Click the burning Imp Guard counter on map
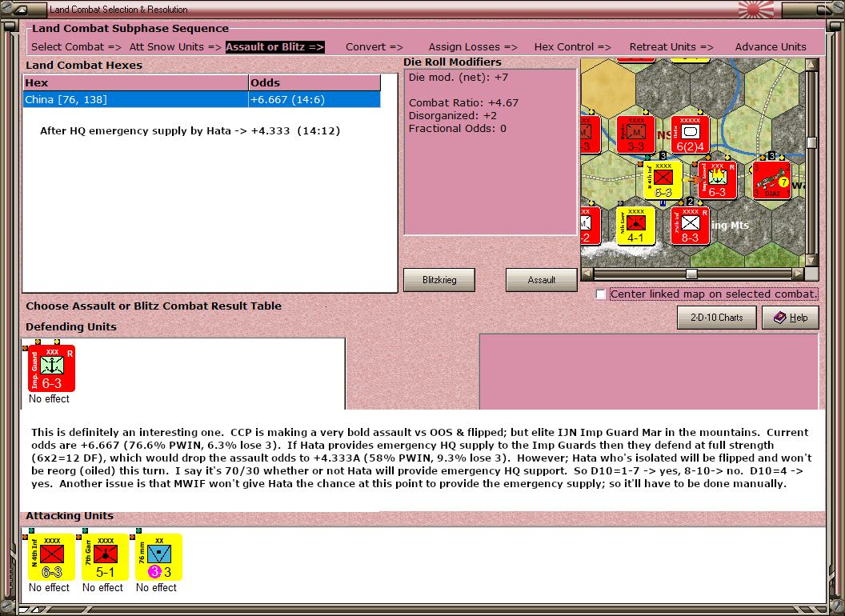 [717, 180]
